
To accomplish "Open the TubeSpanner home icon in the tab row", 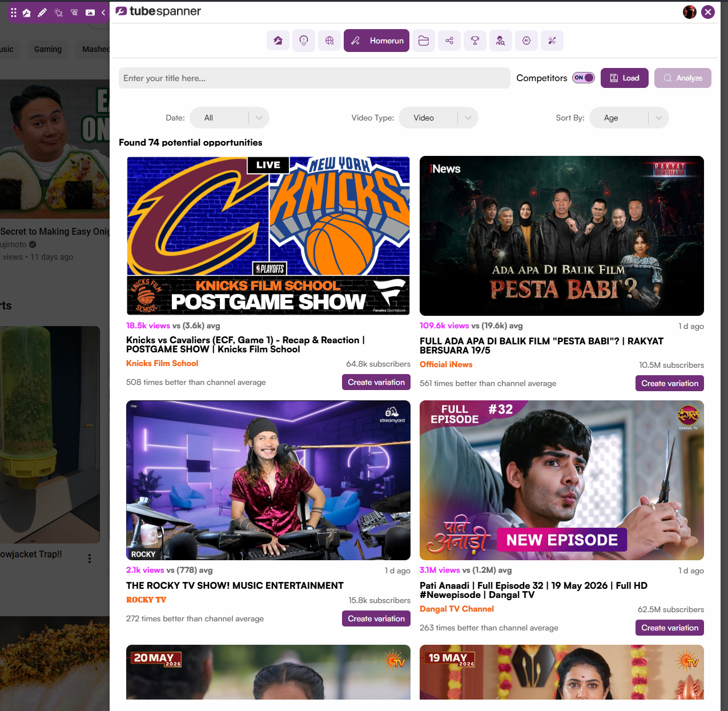I will point(278,41).
